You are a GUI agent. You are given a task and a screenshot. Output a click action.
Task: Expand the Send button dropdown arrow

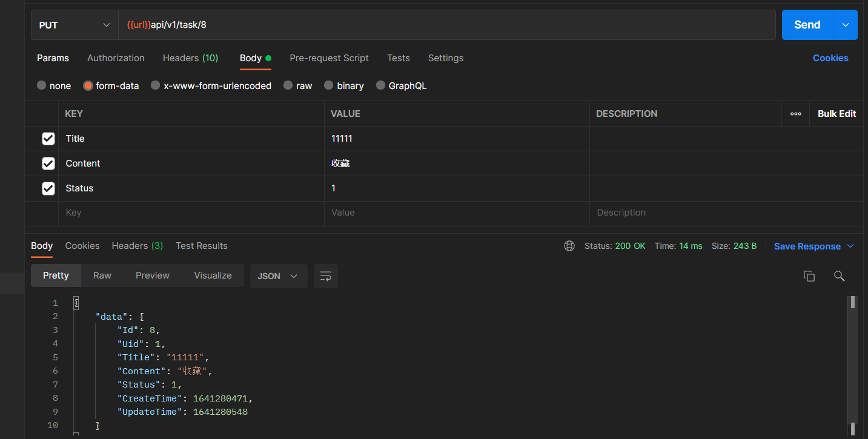[846, 25]
